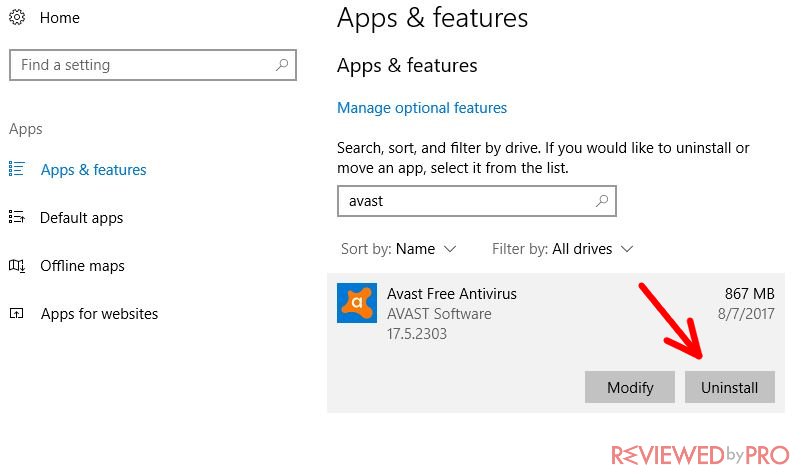
Task: Click the magnifier in Find a setting
Action: (x=282, y=65)
